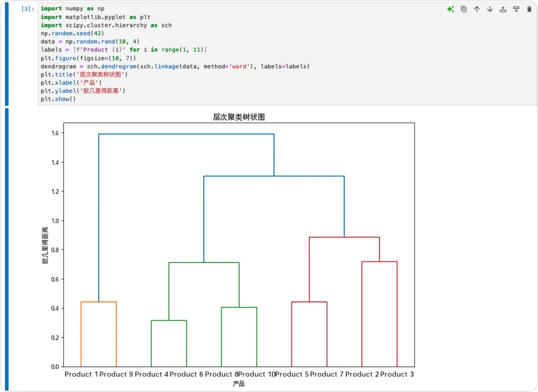The height and width of the screenshot is (392, 538).
Task: Click the 'Product 7' x-axis label
Action: (x=327, y=374)
